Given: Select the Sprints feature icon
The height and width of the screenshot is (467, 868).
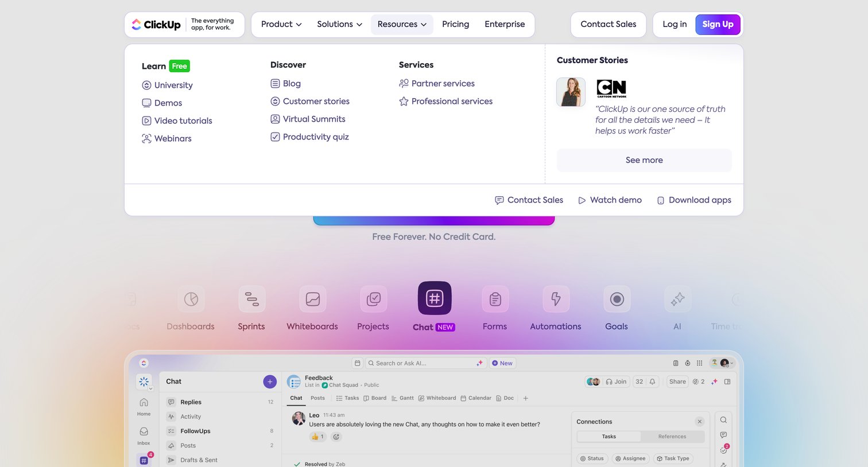Looking at the screenshot, I should coord(251,299).
